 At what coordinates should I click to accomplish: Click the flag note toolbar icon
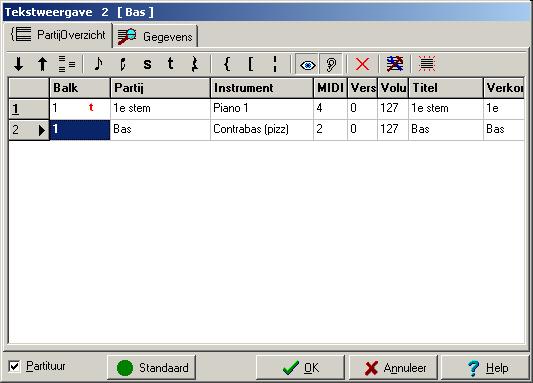tap(123, 64)
